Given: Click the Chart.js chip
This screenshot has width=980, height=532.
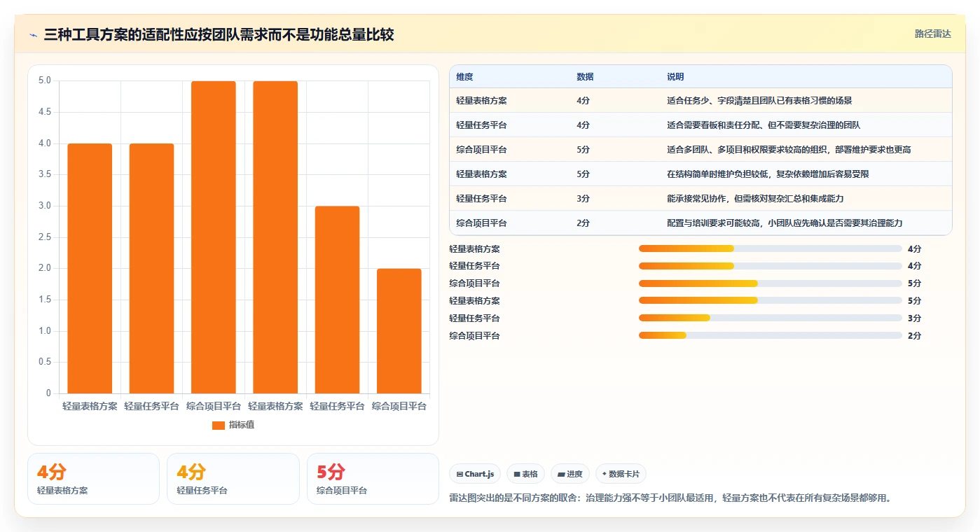Looking at the screenshot, I should 475,474.
